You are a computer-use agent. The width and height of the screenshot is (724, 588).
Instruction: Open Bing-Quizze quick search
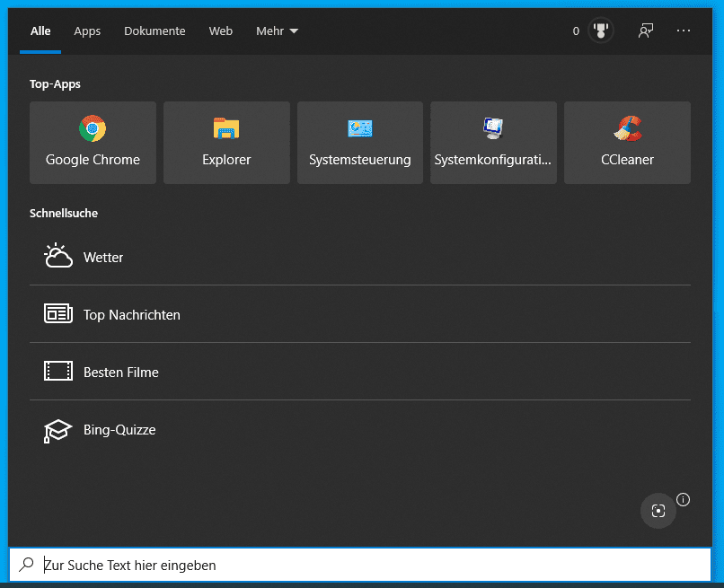pyautogui.click(x=360, y=429)
